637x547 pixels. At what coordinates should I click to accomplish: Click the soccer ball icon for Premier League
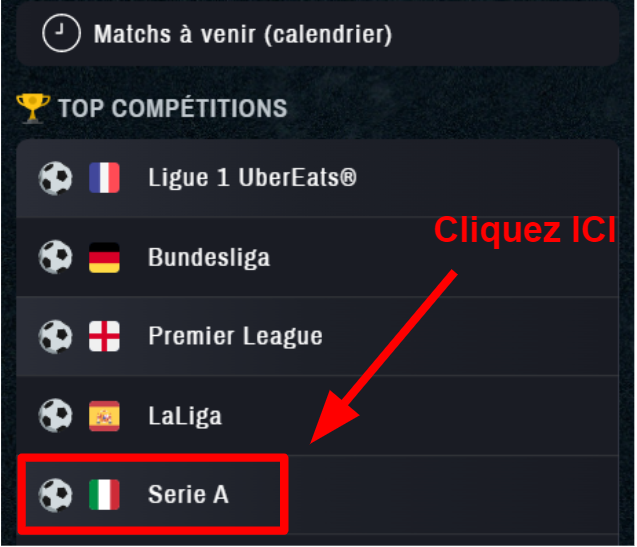point(55,336)
